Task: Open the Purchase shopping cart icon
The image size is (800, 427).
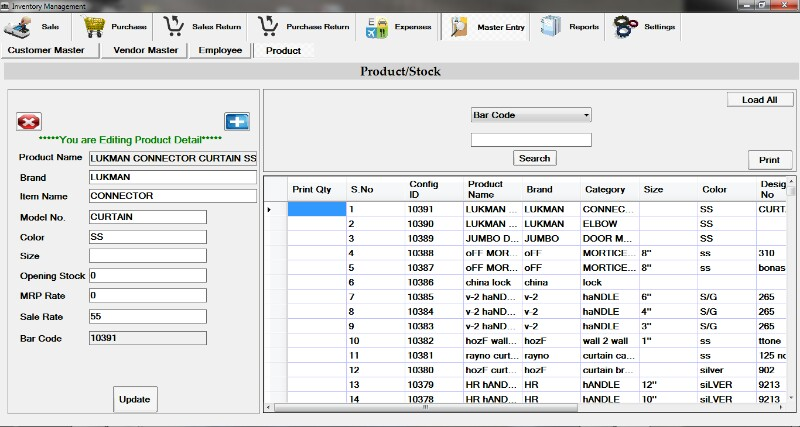Action: (94, 27)
